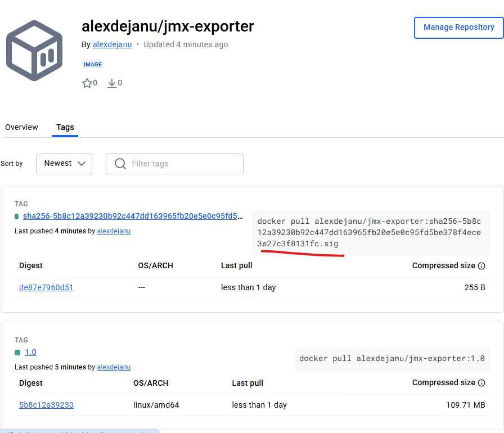Click the 255 B compressed size value

(475, 287)
